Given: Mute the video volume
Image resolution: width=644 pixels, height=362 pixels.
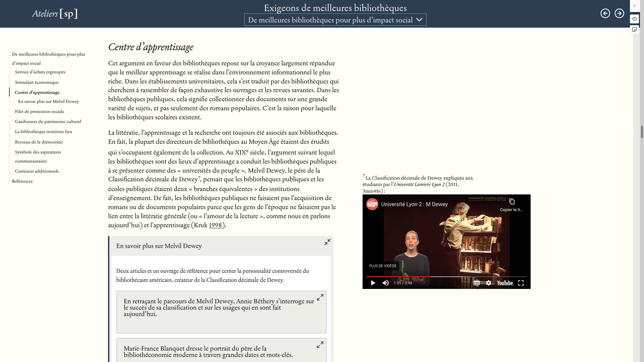Looking at the screenshot, I should point(386,283).
